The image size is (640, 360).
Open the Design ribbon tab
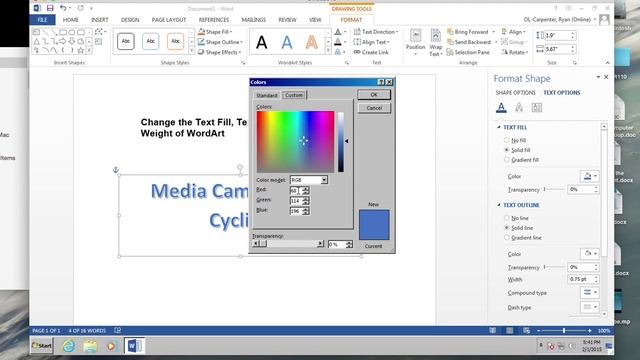pyautogui.click(x=130, y=20)
